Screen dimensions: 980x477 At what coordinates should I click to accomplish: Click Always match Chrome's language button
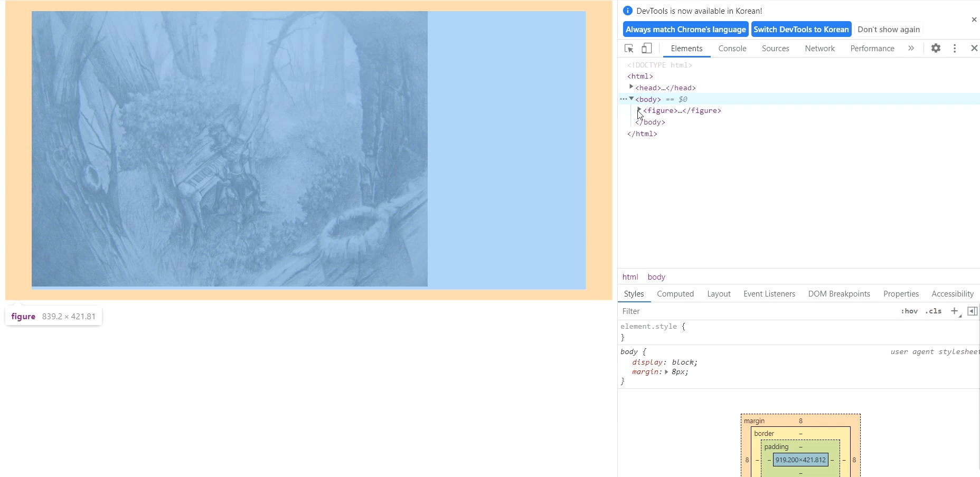685,29
